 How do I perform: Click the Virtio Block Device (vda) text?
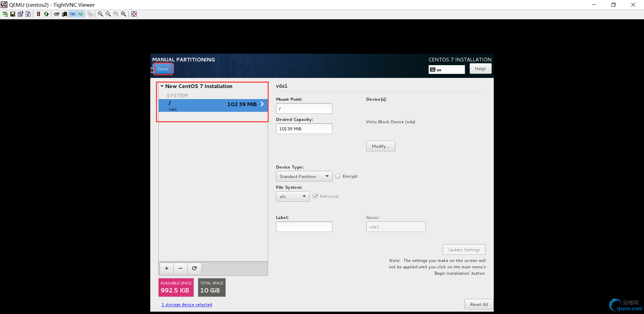pyautogui.click(x=391, y=122)
